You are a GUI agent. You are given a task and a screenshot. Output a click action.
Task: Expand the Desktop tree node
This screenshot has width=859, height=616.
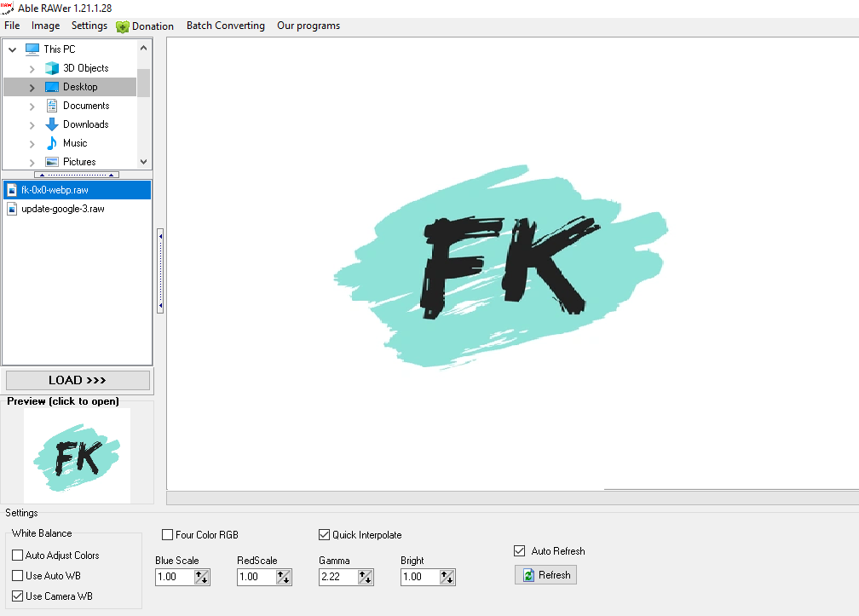(32, 88)
